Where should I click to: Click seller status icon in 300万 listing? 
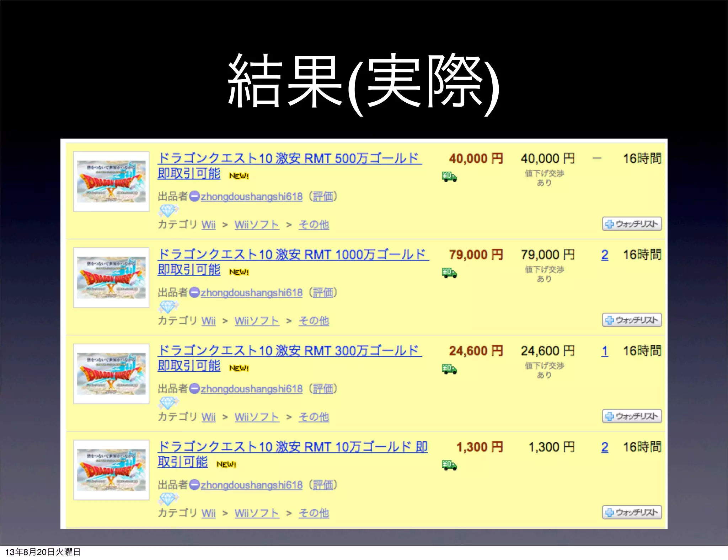(194, 389)
